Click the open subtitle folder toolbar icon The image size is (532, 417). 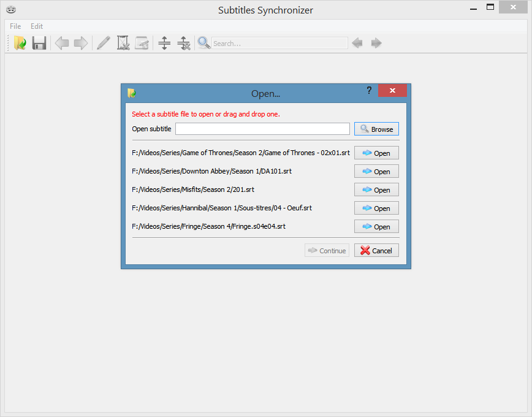(x=20, y=43)
